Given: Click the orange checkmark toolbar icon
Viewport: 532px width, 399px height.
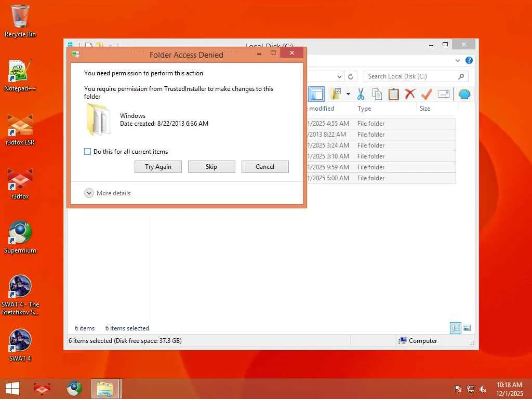Looking at the screenshot, I should (x=427, y=94).
